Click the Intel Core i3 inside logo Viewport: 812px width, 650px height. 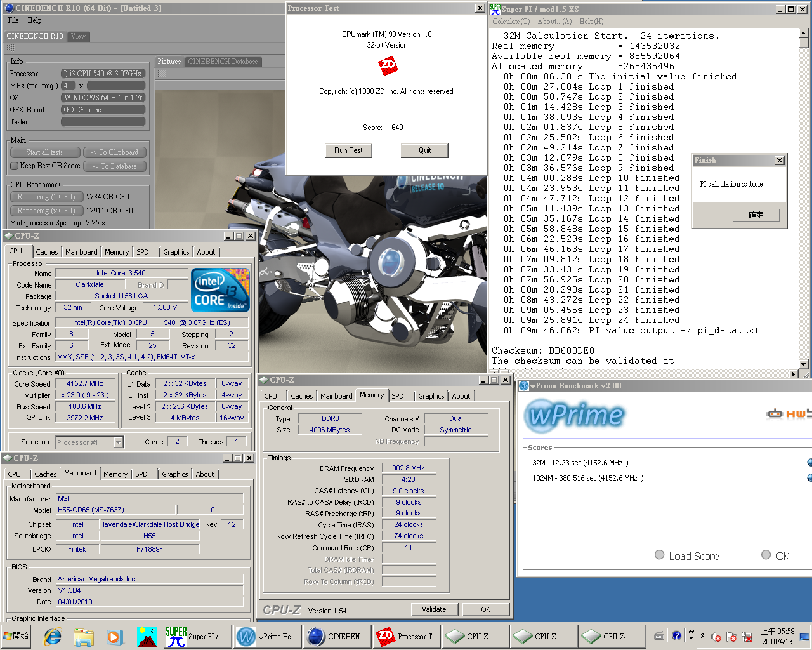[220, 291]
